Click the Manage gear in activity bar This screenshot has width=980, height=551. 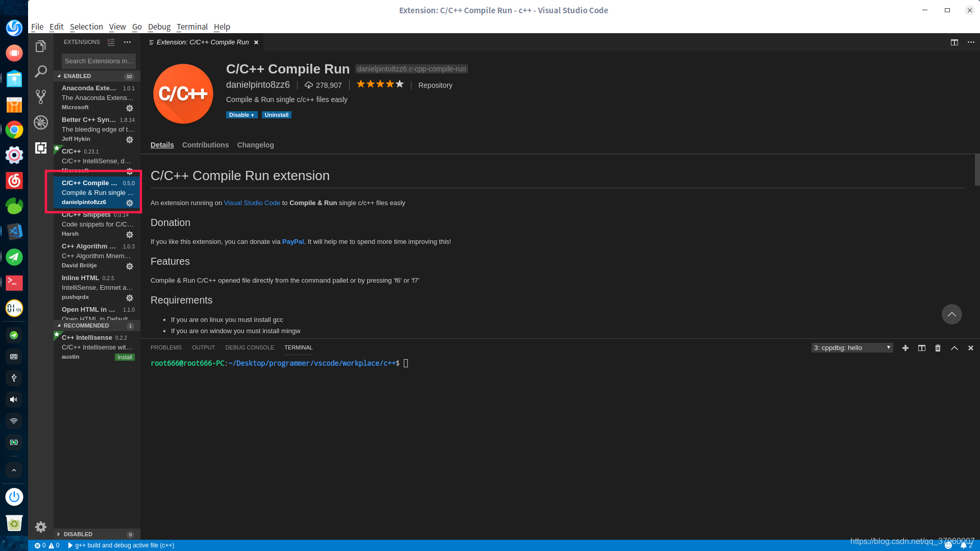click(x=41, y=527)
